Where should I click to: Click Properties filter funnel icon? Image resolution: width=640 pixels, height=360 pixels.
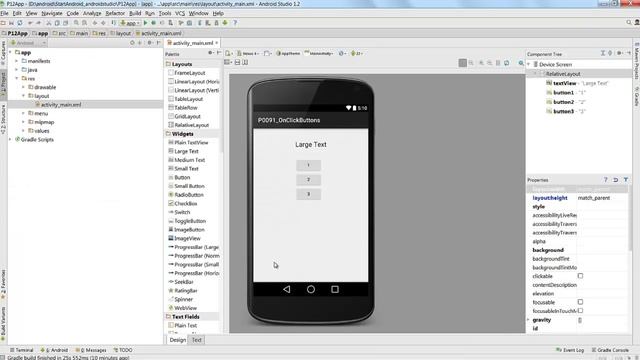(626, 180)
